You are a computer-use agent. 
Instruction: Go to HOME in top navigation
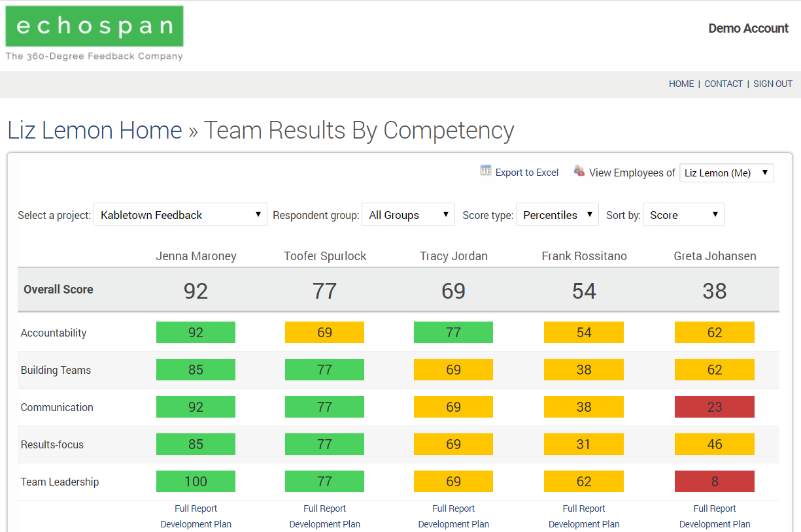pos(681,84)
